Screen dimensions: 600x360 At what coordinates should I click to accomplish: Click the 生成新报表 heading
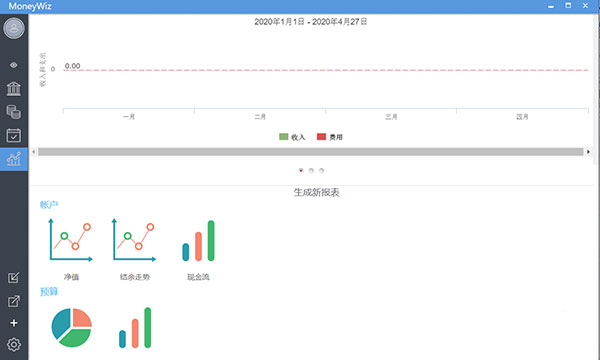[316, 192]
